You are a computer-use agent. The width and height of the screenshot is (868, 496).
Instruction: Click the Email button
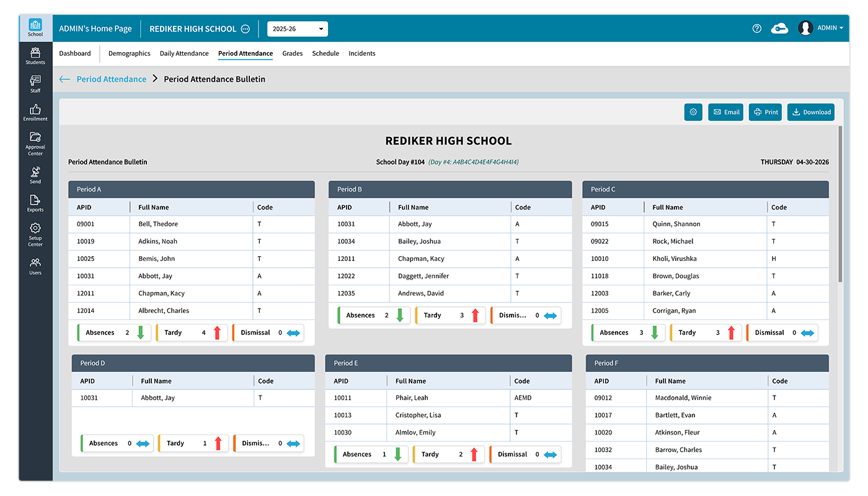[x=725, y=112]
